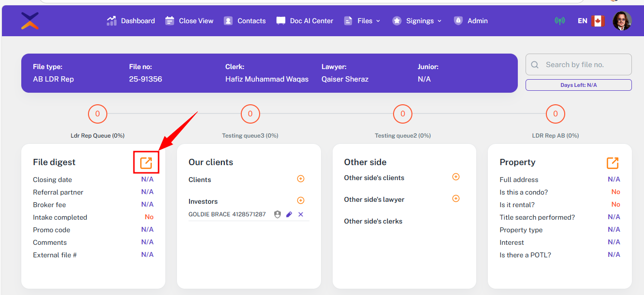Expand the Signings dropdown menu
Viewport: 644px width, 295px height.
coord(417,21)
